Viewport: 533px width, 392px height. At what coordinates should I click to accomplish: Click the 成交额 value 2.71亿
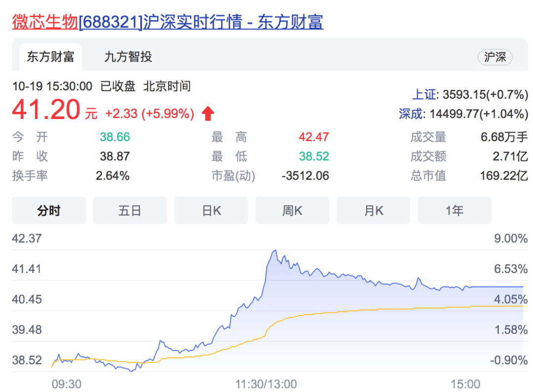click(x=510, y=157)
